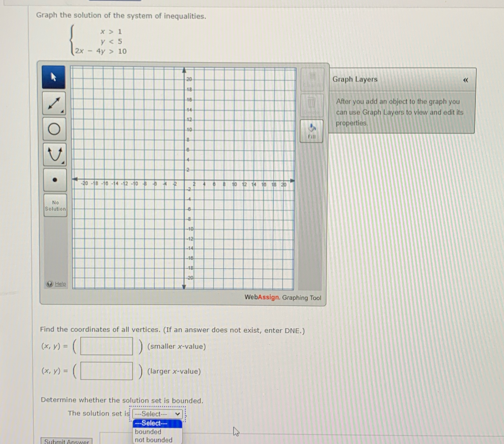Click the larger x-value coordinate input field

107,371
